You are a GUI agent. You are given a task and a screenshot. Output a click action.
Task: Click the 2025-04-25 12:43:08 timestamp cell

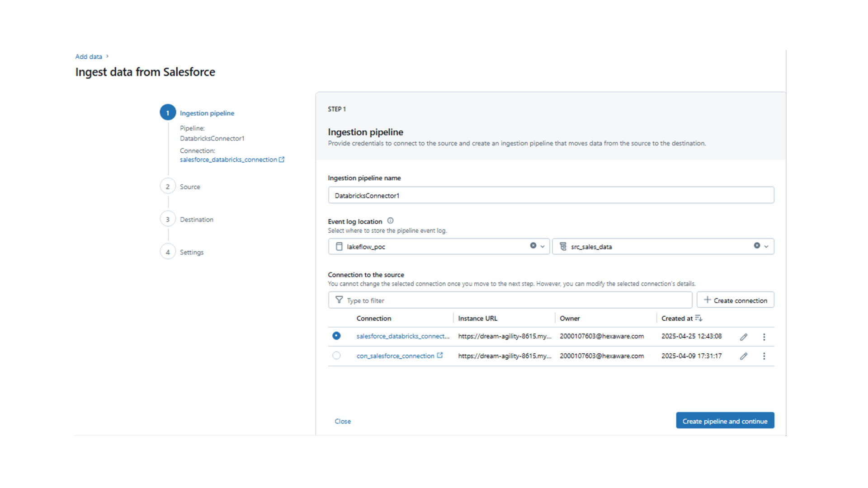(x=692, y=336)
